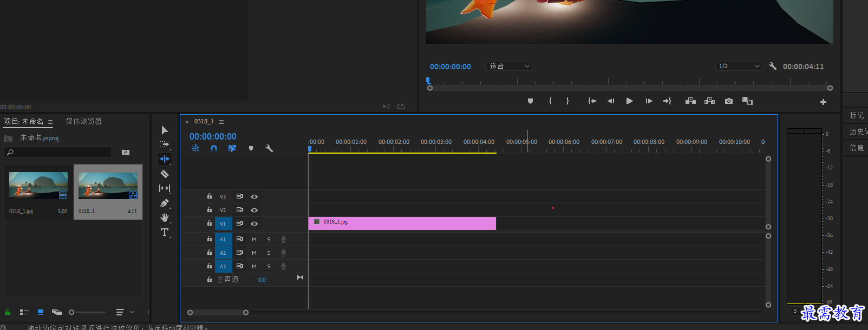Viewport: 868px width, 330px height.
Task: Toggle project writable lock icon
Action: [x=8, y=312]
